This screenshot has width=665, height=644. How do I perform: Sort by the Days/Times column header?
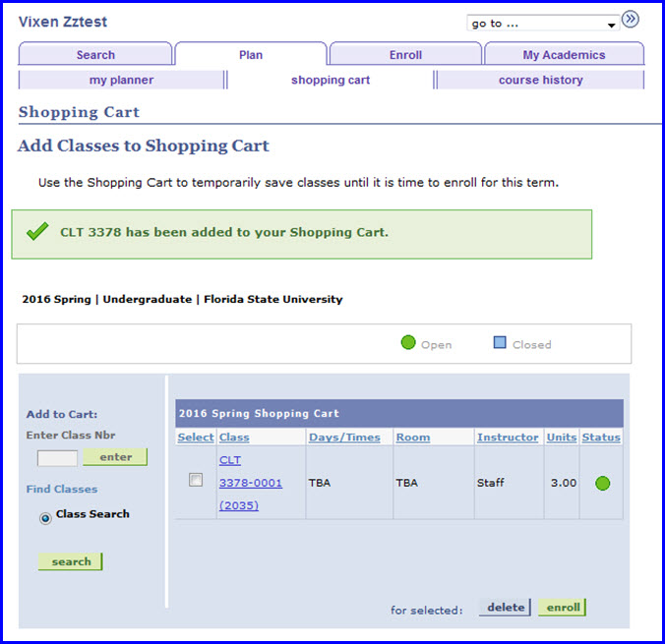344,438
